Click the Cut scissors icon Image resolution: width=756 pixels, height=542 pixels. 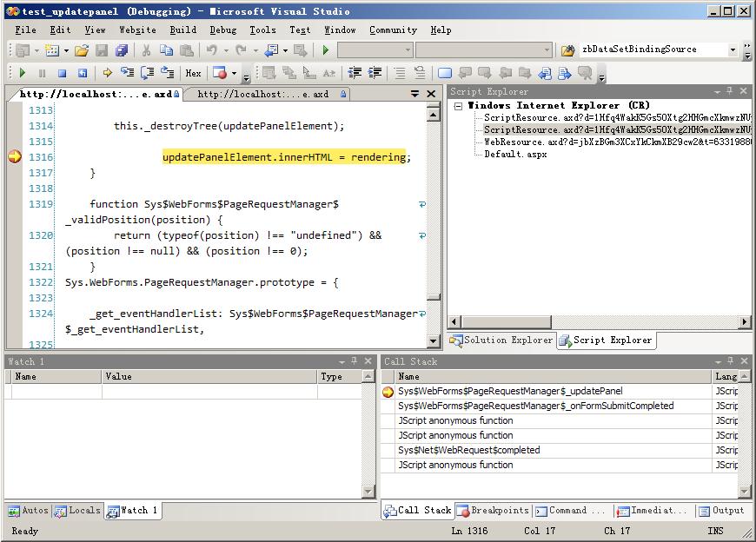(x=146, y=50)
